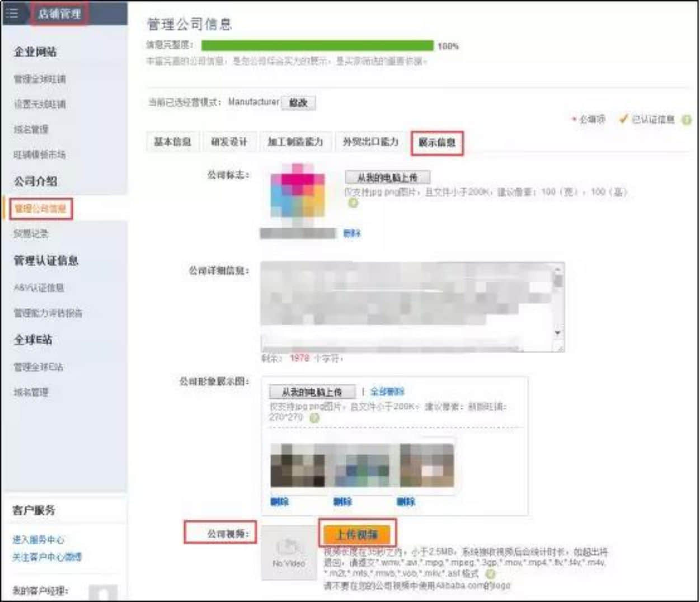Viewport: 700px width, 602px height.
Task: Click the green help icon beside 已认证信息
Action: click(x=687, y=120)
